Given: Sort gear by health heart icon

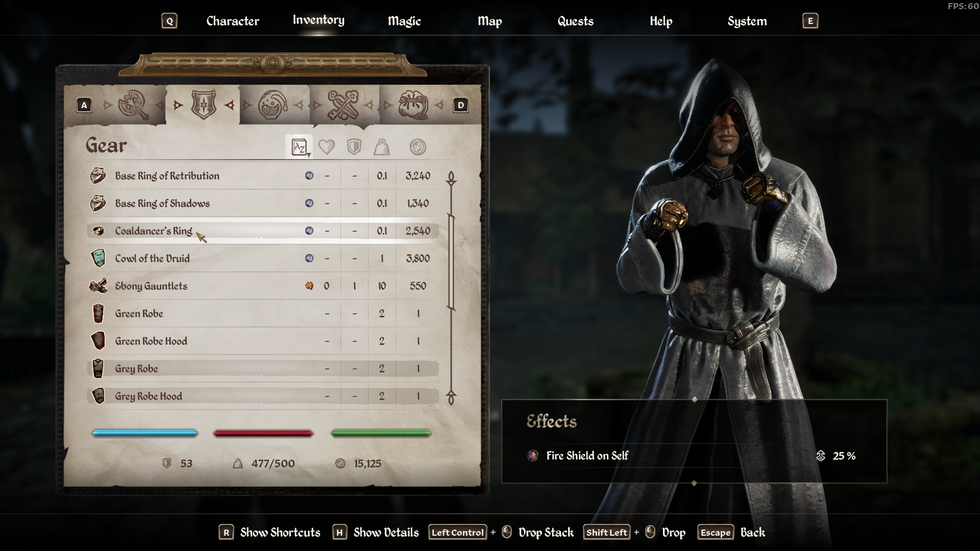Looking at the screenshot, I should click(x=327, y=147).
